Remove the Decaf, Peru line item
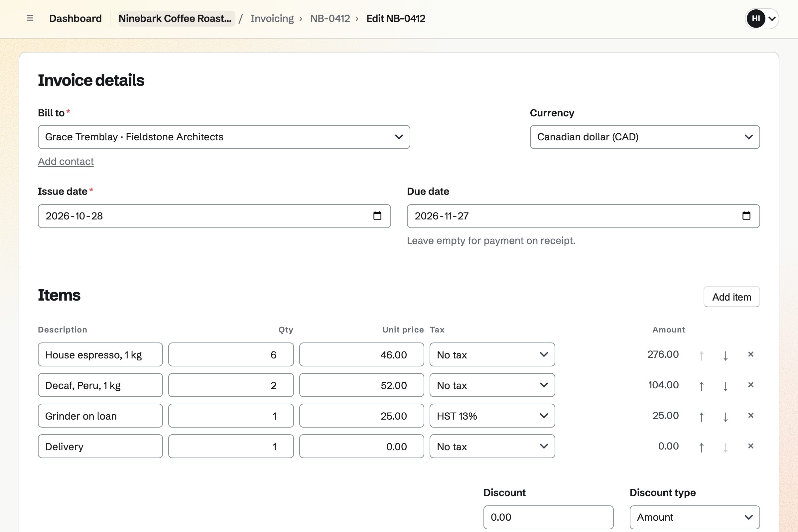Screen dimensions: 798x532 click(x=750, y=385)
